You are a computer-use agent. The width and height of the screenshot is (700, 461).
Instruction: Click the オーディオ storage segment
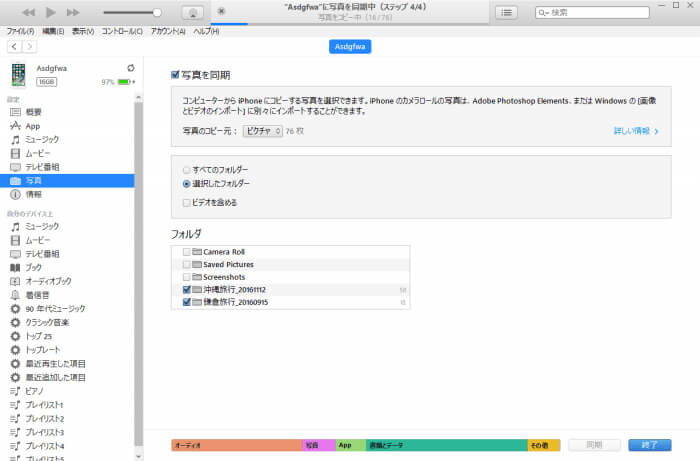pyautogui.click(x=237, y=445)
